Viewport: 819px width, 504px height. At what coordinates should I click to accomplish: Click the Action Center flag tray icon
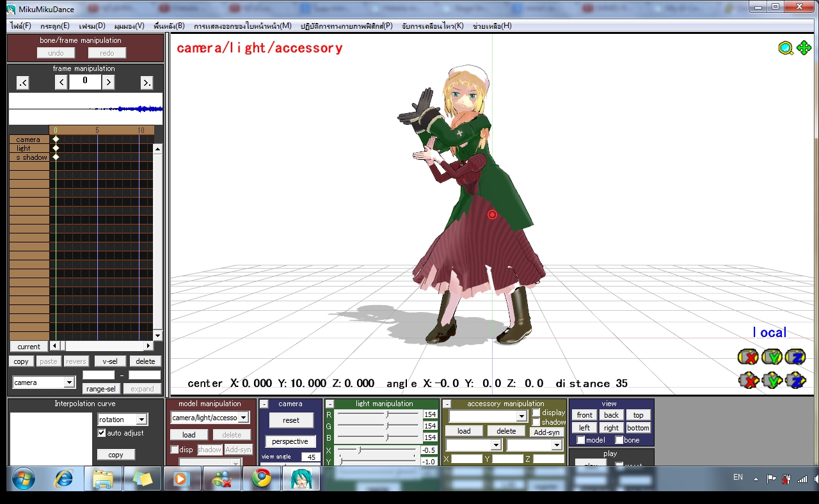click(771, 478)
